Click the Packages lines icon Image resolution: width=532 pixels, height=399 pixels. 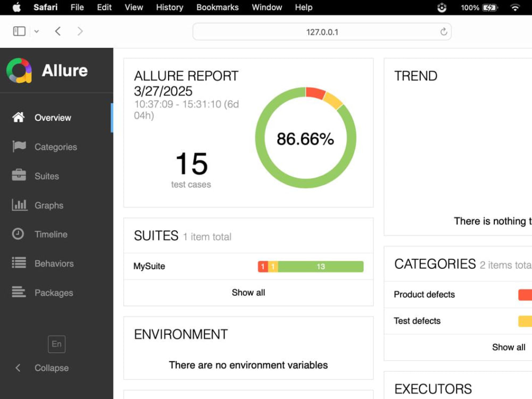pyautogui.click(x=19, y=292)
